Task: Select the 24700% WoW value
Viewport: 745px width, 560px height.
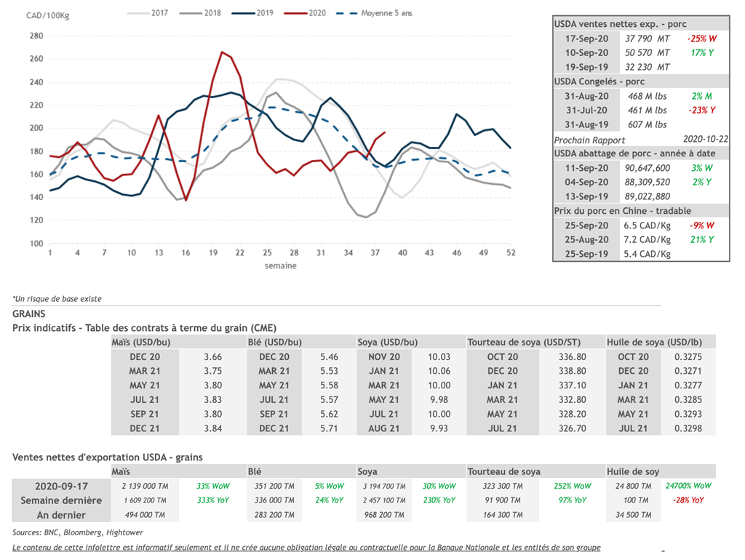Action: [x=688, y=486]
